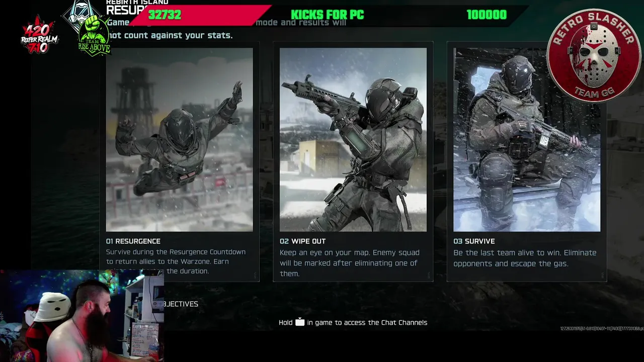Click the not count against your stats note
This screenshot has height=362, width=644.
170,35
